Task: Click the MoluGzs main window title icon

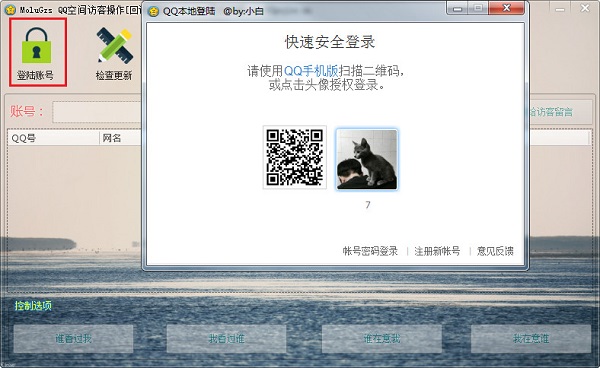Action: coord(10,10)
